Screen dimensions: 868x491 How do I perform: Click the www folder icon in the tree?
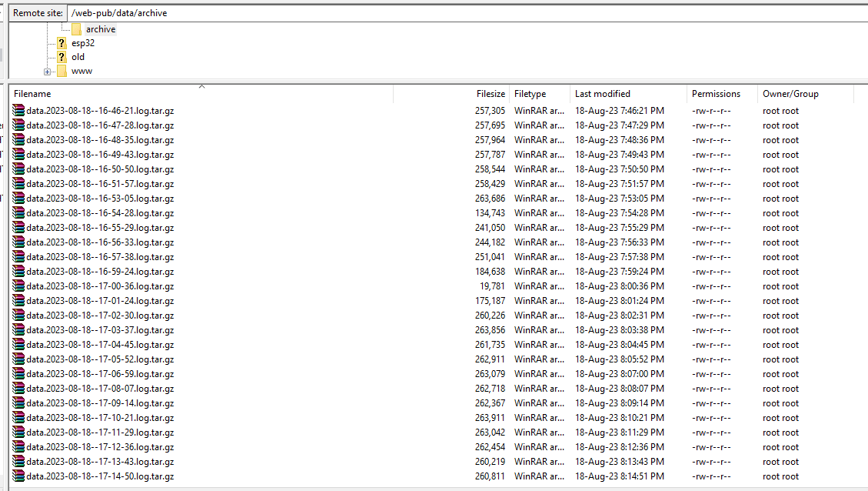pyautogui.click(x=62, y=71)
